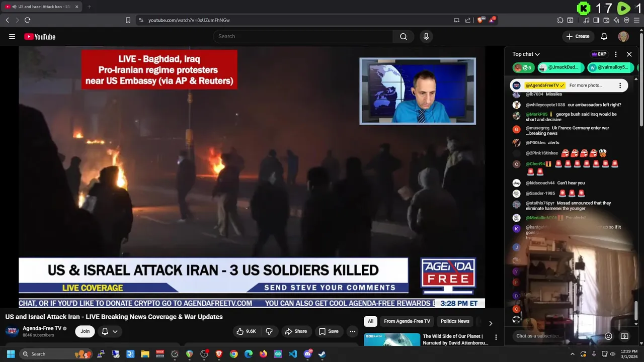
Task: Click the Create button
Action: 578,36
